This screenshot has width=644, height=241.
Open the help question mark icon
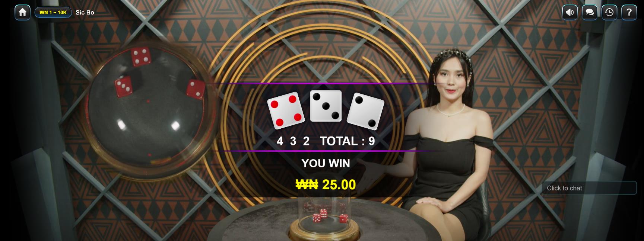629,12
